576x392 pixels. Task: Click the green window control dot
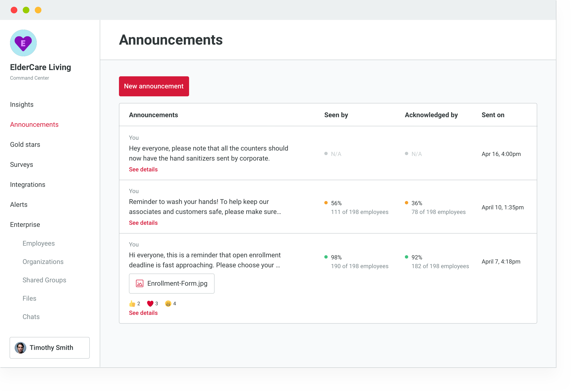(x=26, y=10)
